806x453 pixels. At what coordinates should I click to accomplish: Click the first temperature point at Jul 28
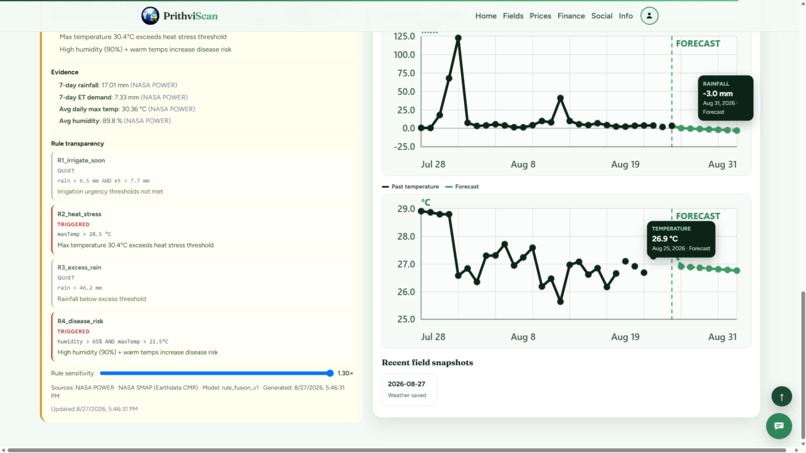422,211
